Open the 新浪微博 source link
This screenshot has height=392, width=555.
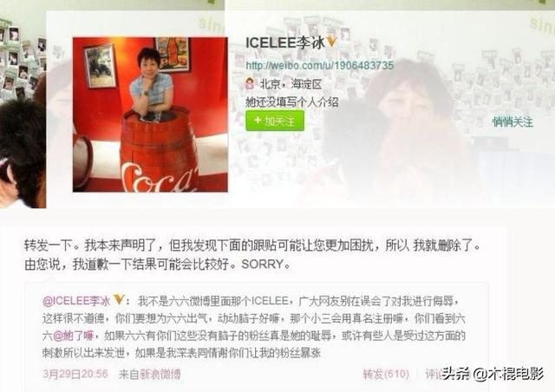pos(160,374)
